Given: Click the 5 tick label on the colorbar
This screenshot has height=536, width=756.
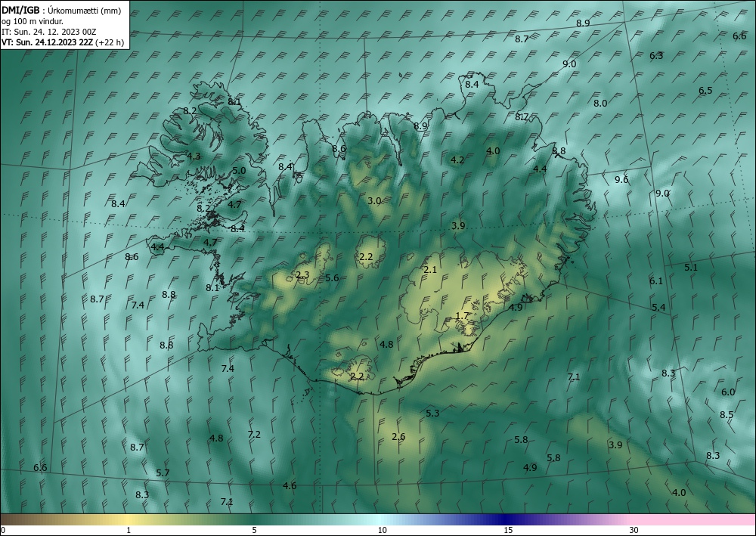Looking at the screenshot, I should pos(255,531).
